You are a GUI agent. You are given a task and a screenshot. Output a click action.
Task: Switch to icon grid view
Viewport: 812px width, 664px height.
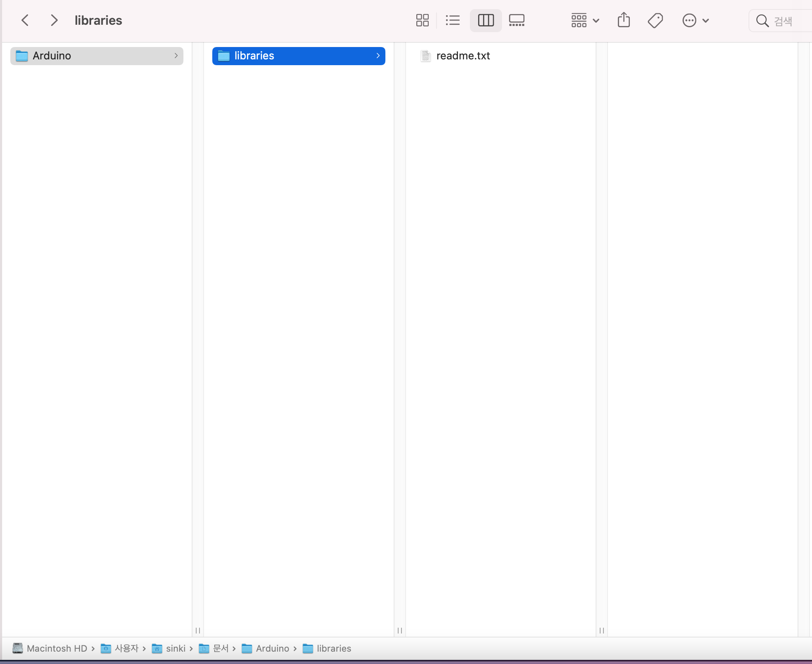point(422,20)
